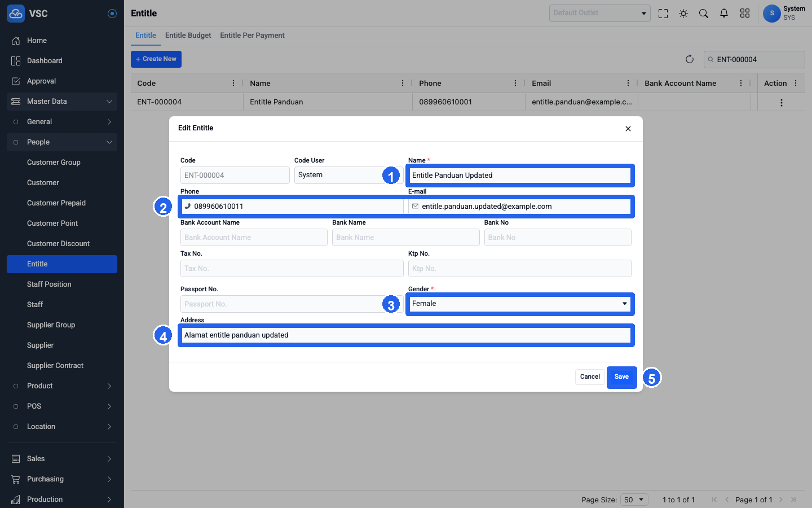Click the Bank No field
This screenshot has height=508, width=812.
coord(558,238)
